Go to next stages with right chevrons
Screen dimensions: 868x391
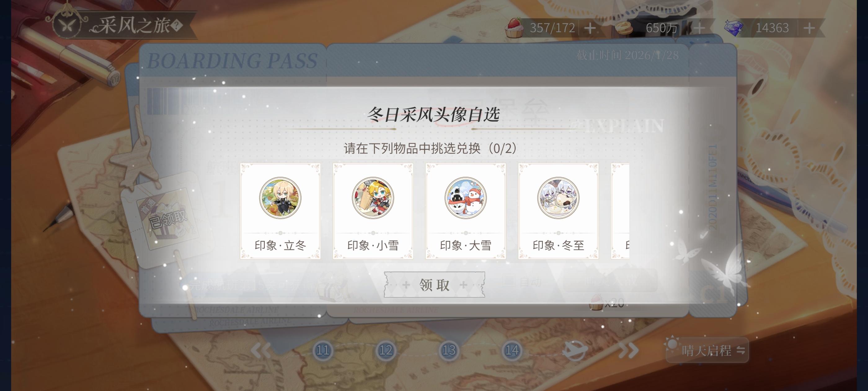(x=628, y=351)
